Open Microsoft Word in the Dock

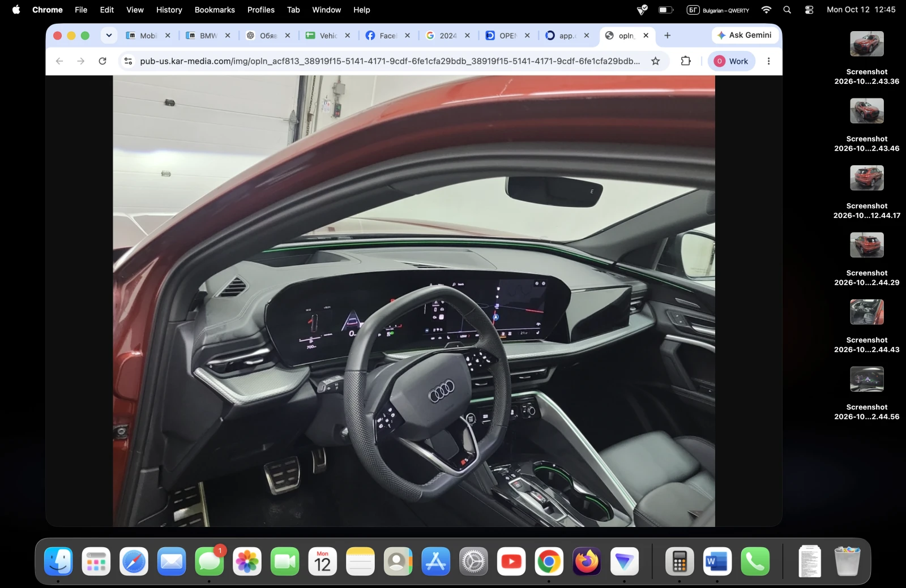717,562
